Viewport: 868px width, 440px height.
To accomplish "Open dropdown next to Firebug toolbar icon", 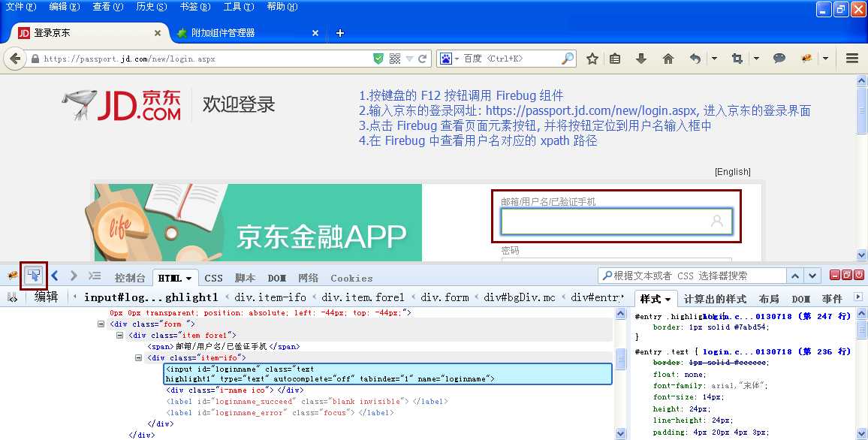I will click(825, 59).
